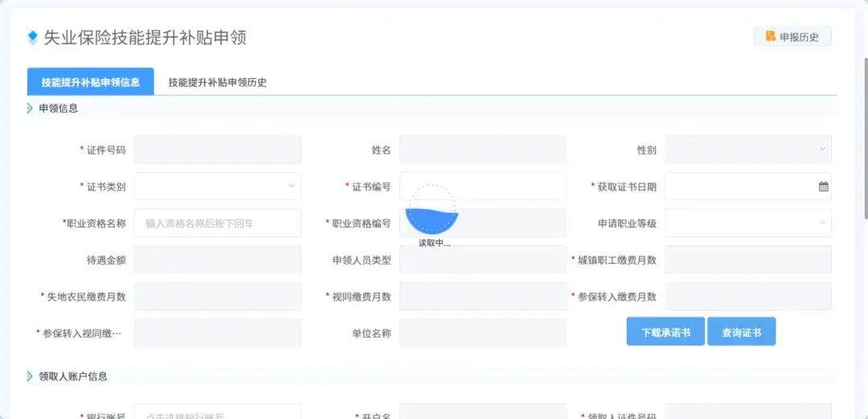Image resolution: width=868 pixels, height=419 pixels.
Task: Collapse the 领取人账户信息 section arrow
Action: point(30,376)
